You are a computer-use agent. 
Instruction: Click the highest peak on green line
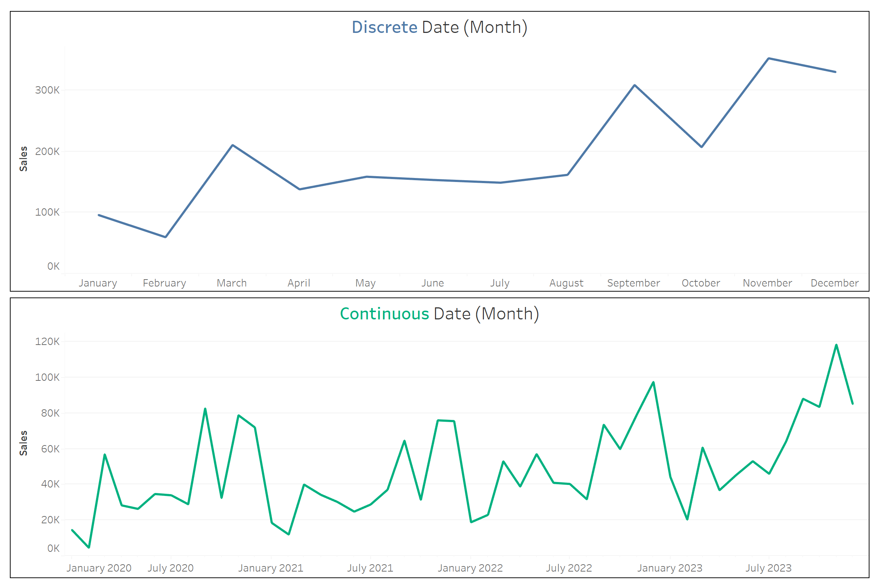837,345
